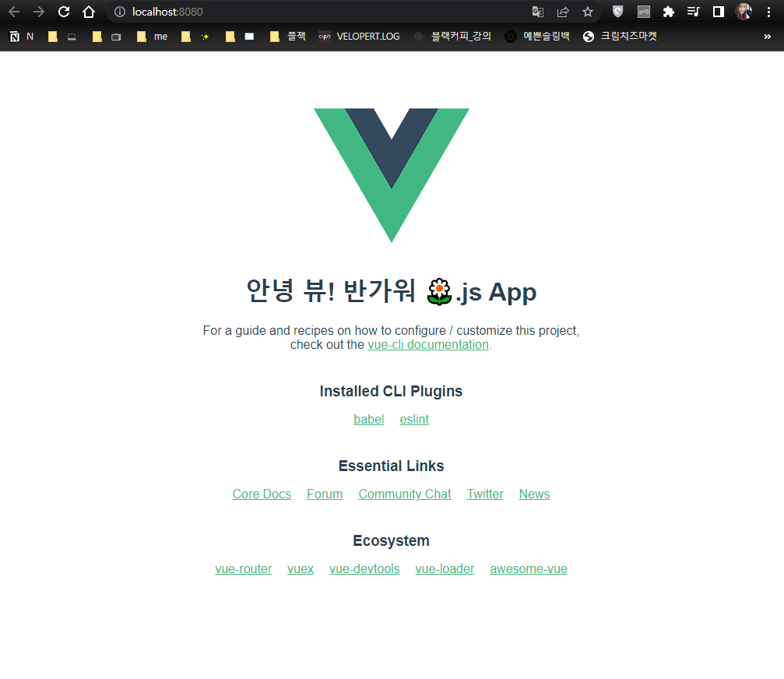Click the 'Ecosystem' heading
This screenshot has height=679, width=784.
coord(391,540)
